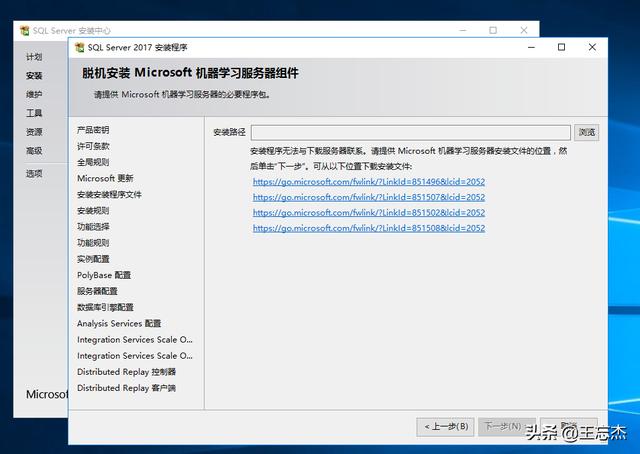Open 工具 tab in installation center
The image size is (640, 454).
[34, 113]
